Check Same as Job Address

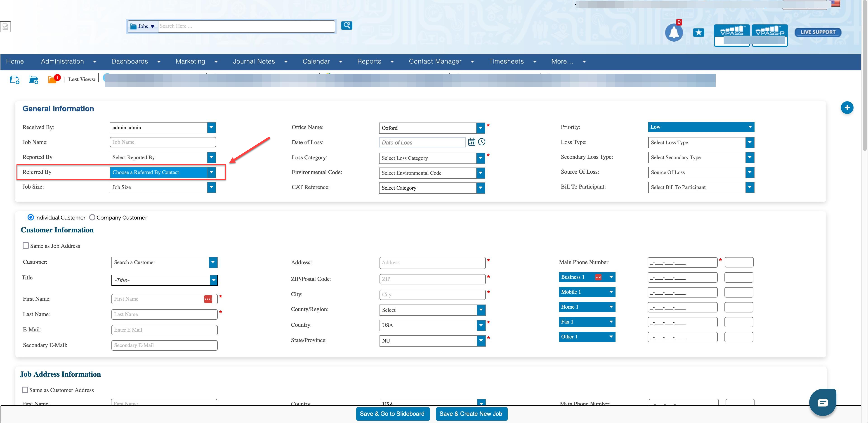click(26, 246)
